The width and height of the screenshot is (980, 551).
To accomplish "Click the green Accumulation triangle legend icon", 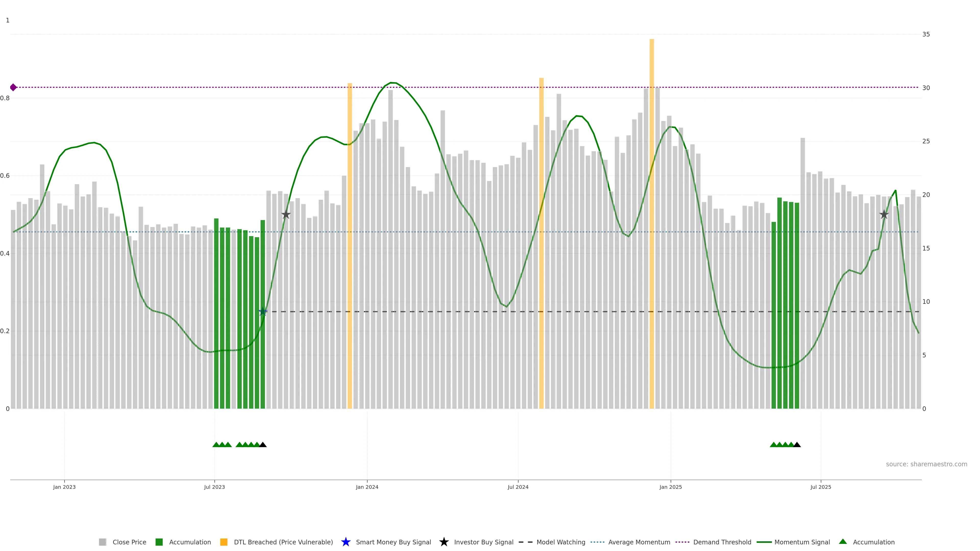I will point(843,542).
